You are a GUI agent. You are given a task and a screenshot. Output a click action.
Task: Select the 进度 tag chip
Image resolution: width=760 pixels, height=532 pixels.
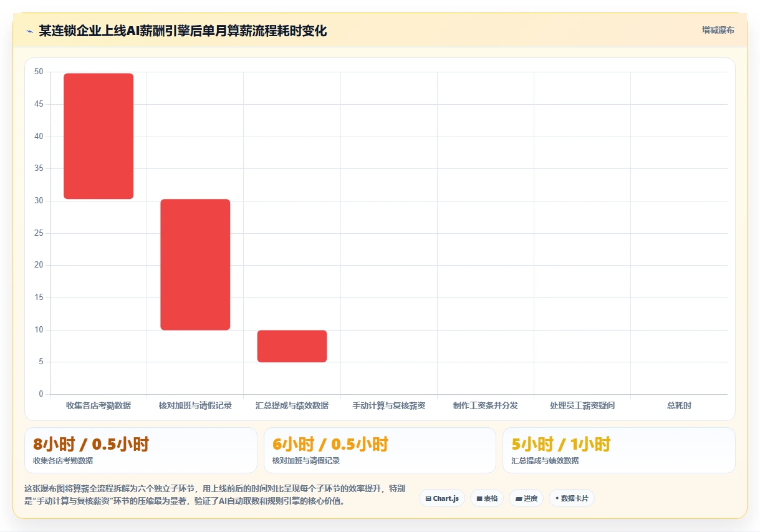(x=526, y=498)
